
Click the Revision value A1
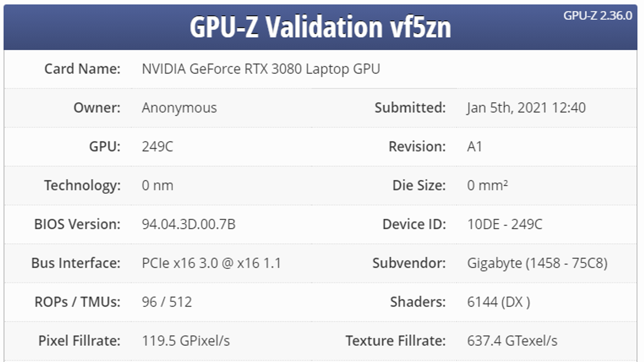(x=475, y=146)
